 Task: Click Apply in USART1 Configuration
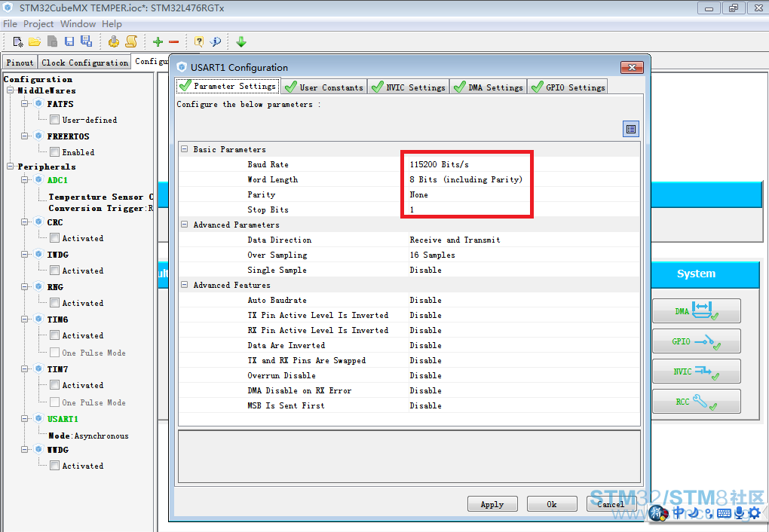[492, 504]
